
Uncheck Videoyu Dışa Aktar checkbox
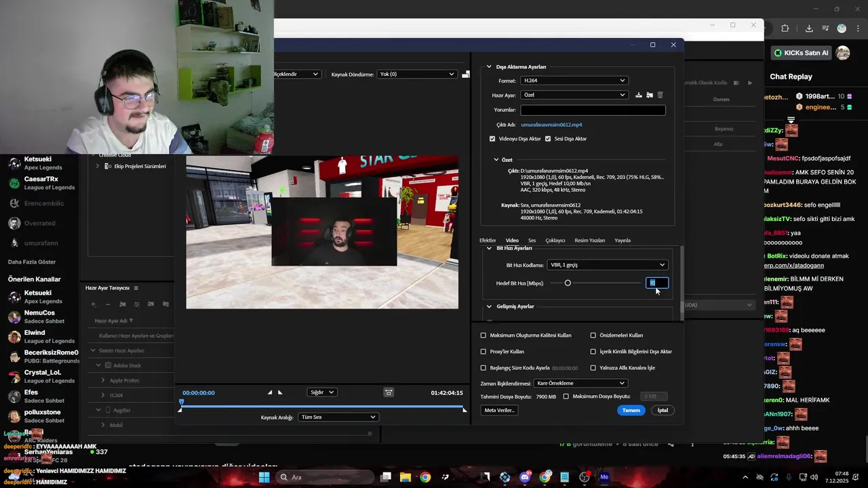[x=492, y=139]
